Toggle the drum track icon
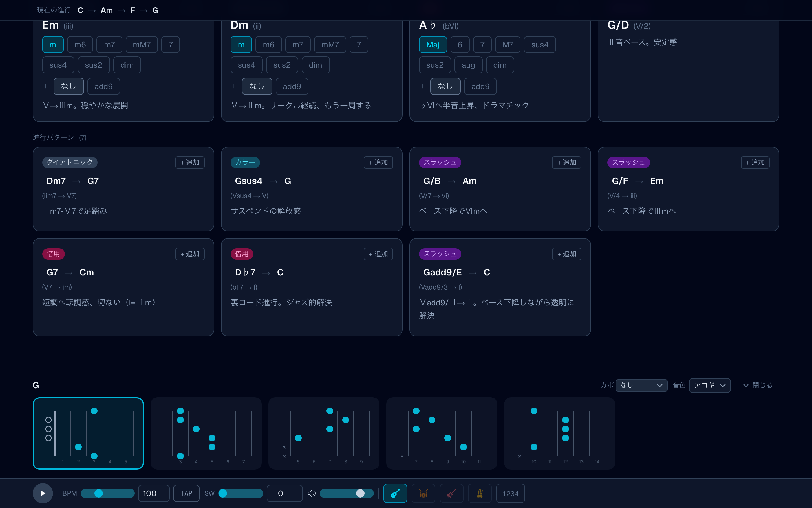The image size is (812, 508). [x=423, y=493]
